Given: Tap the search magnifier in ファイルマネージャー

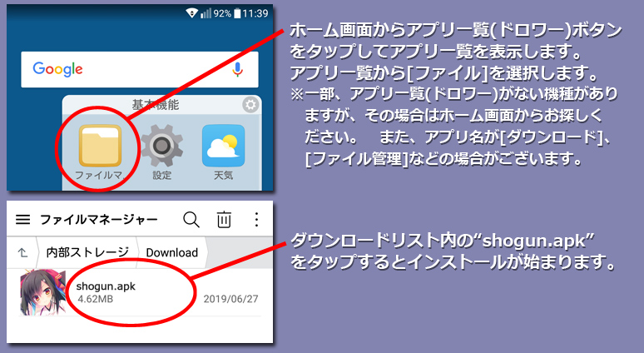Looking at the screenshot, I should (x=191, y=220).
